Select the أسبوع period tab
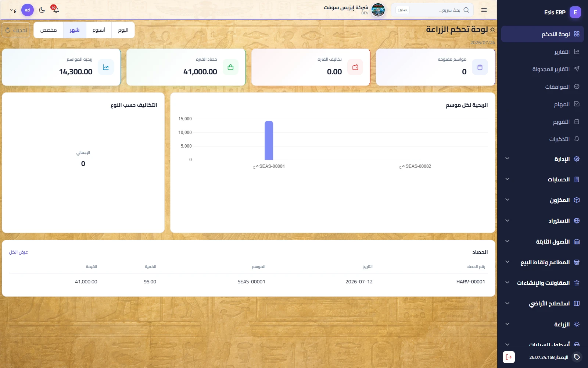 coord(99,30)
